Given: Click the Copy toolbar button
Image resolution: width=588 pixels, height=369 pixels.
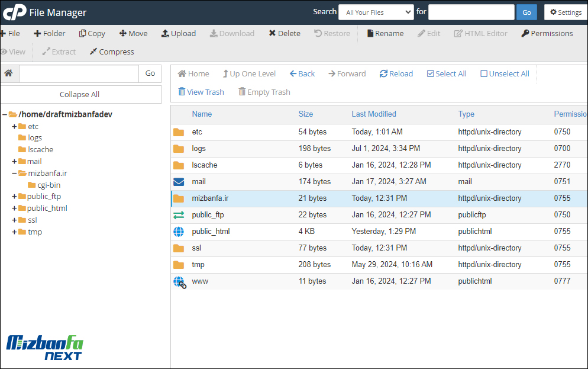Looking at the screenshot, I should pos(92,33).
